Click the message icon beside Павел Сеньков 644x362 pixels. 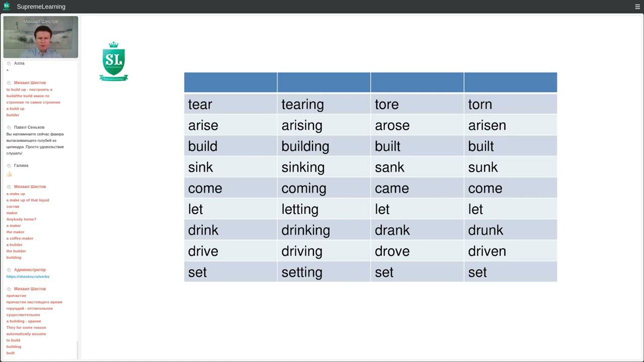(9, 128)
